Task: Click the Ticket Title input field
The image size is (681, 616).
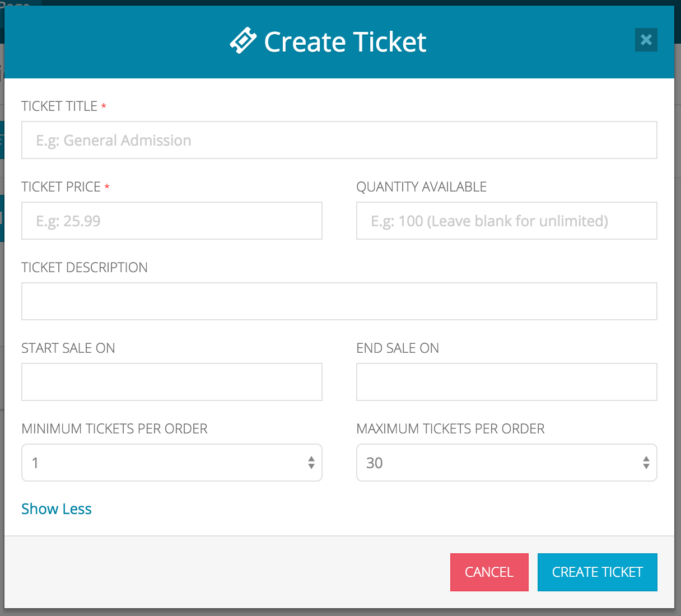Action: (339, 140)
